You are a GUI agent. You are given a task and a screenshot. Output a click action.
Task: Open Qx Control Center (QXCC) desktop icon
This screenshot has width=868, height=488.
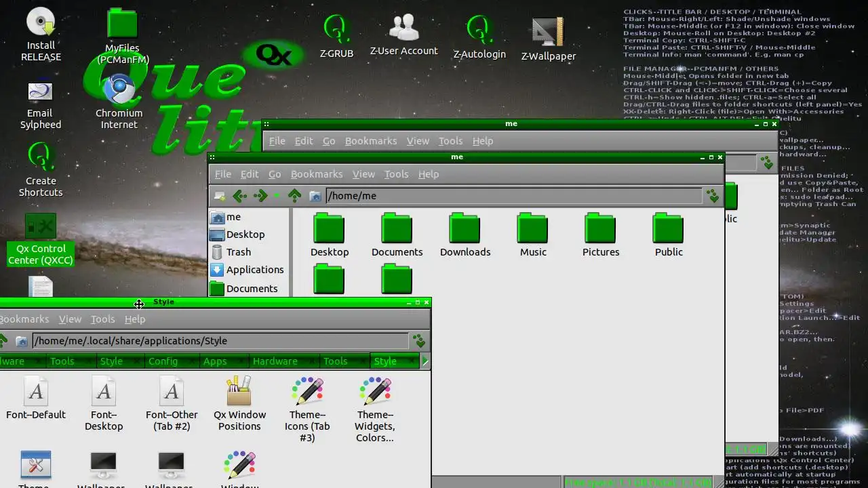click(41, 239)
